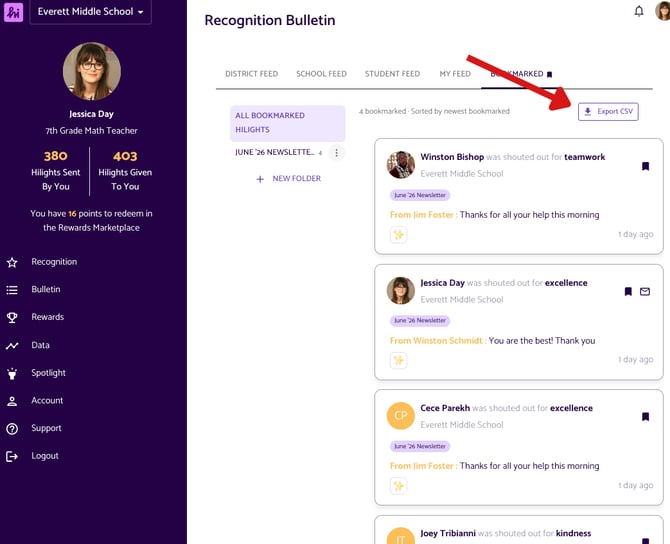The height and width of the screenshot is (544, 670).
Task: Click the Logout icon
Action: [12, 456]
